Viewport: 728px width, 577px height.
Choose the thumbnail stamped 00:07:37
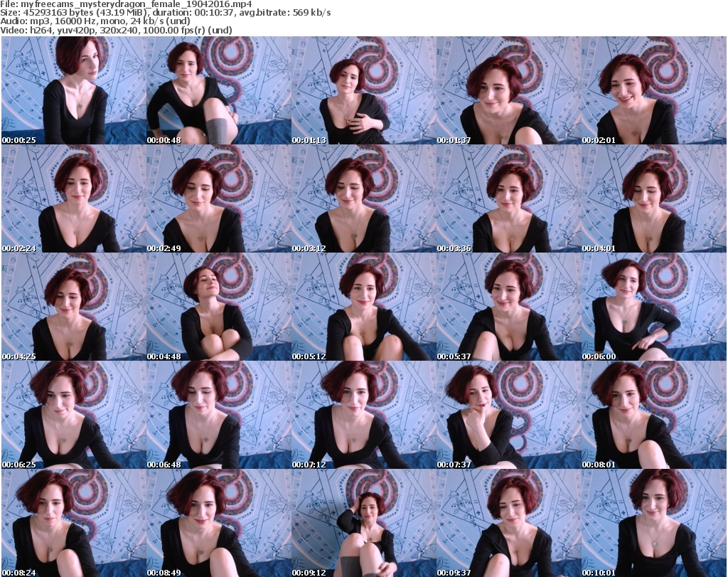tap(509, 415)
